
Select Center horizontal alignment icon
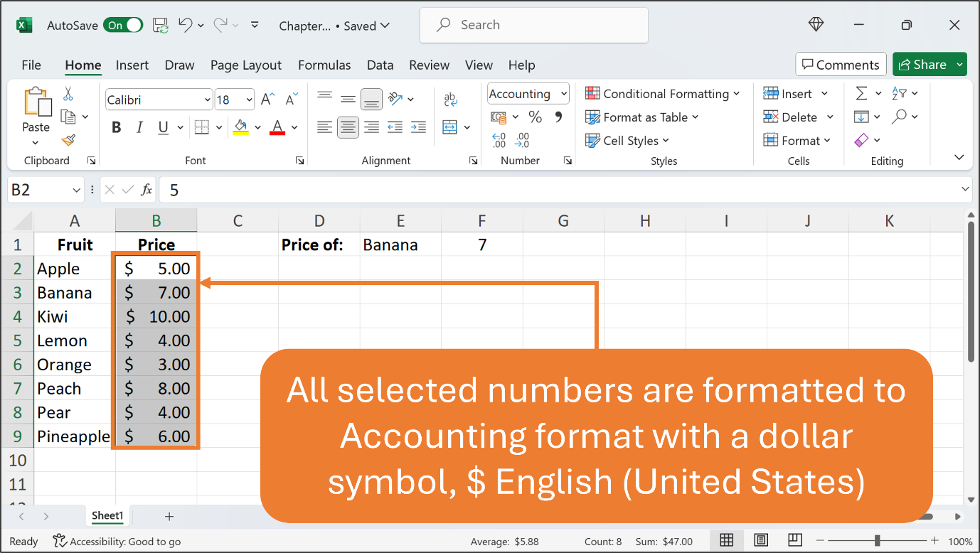(x=348, y=128)
